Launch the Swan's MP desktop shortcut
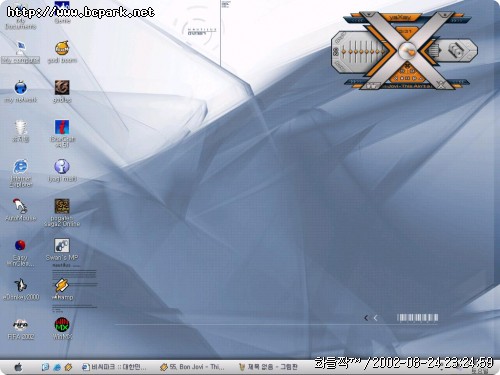 pyautogui.click(x=62, y=249)
